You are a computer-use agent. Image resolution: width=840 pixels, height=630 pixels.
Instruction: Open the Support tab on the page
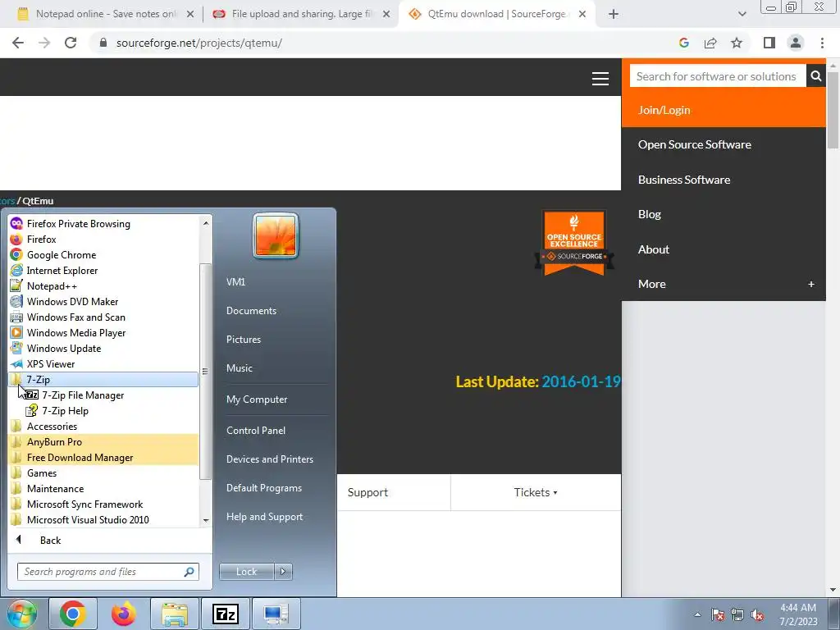367,492
